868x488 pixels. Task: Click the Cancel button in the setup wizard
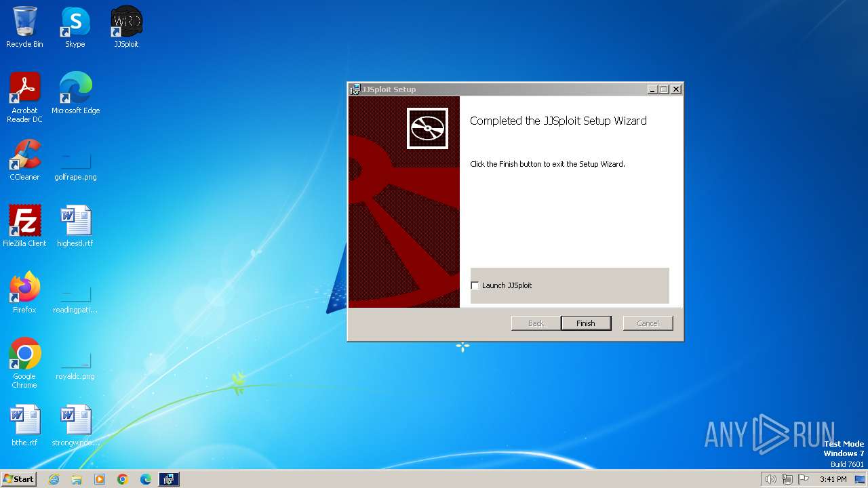coord(648,323)
